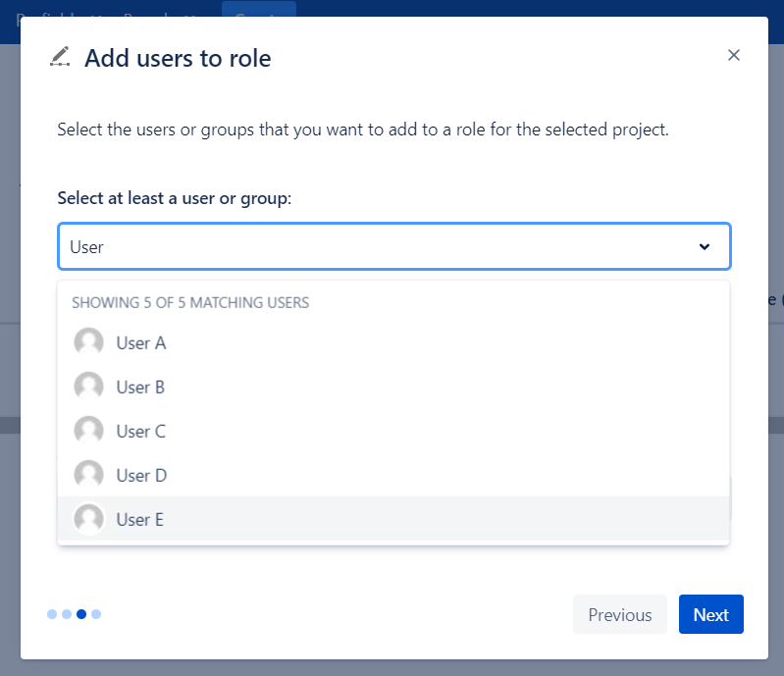Jump to the second step dot
The height and width of the screenshot is (676, 784).
coord(67,614)
